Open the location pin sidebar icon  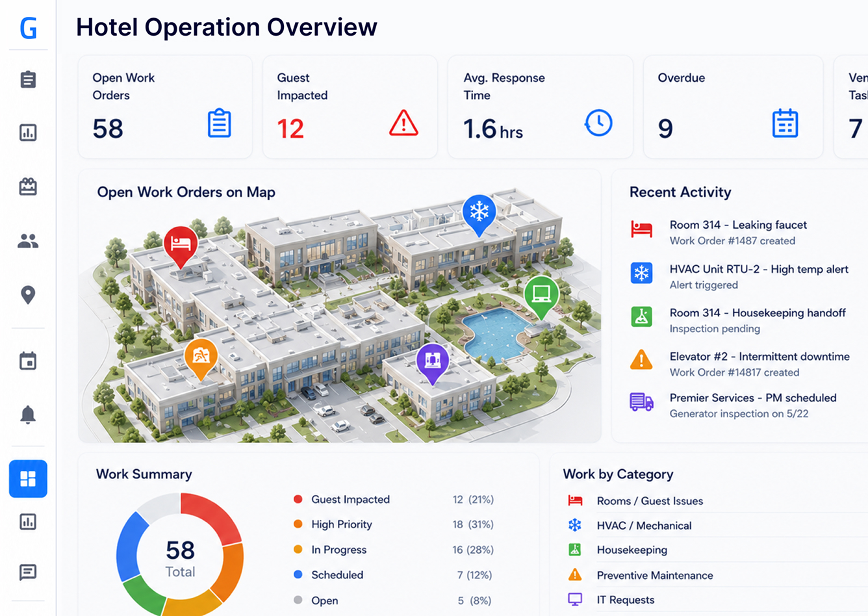pos(28,295)
